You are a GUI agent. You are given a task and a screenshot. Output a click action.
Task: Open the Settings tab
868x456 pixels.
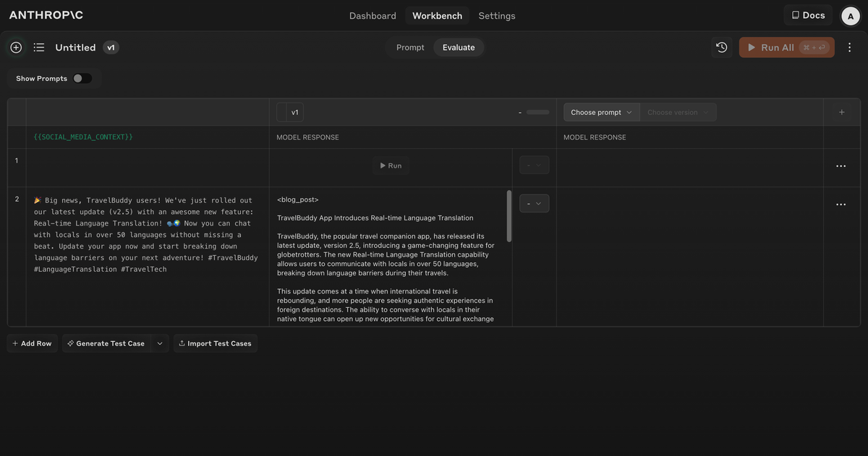[497, 16]
